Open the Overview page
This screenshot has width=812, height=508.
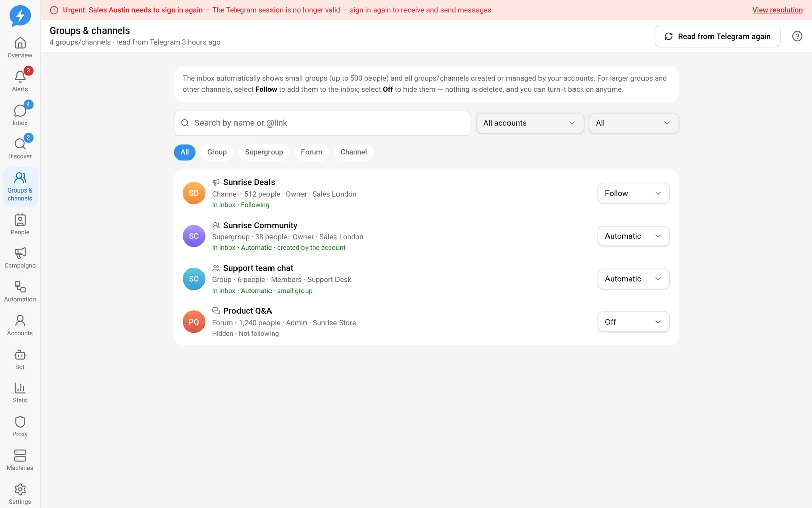pyautogui.click(x=20, y=48)
